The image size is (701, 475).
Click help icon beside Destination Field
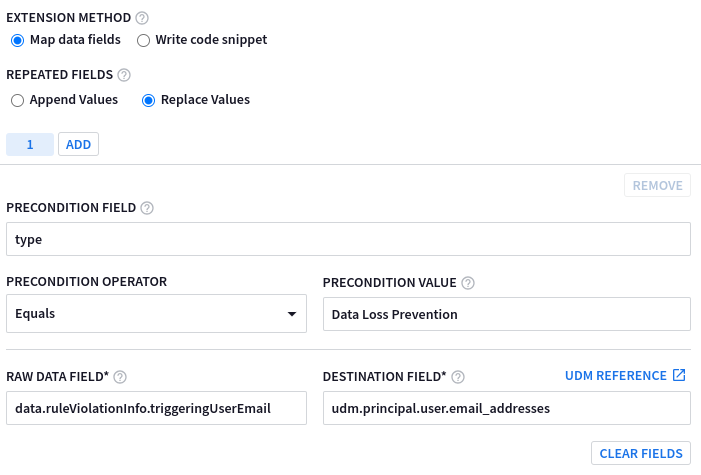coord(459,377)
